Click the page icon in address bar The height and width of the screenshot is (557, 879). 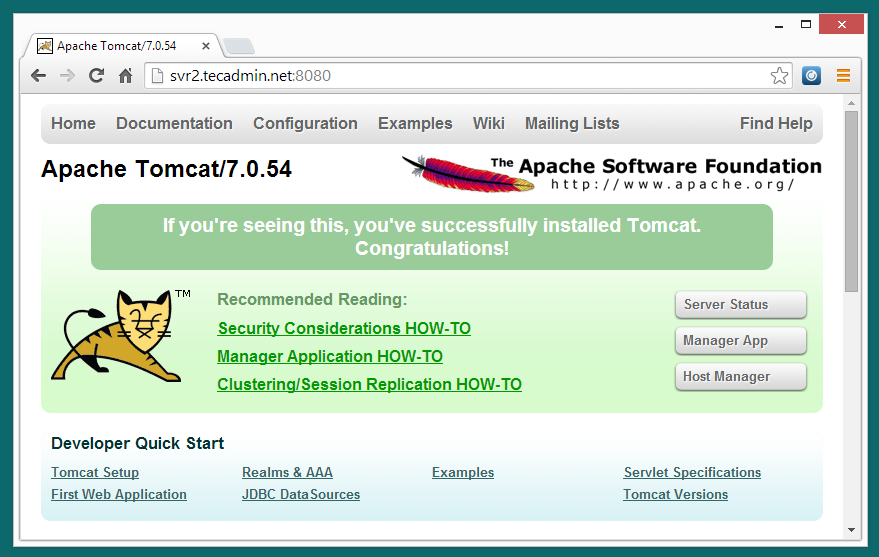158,76
